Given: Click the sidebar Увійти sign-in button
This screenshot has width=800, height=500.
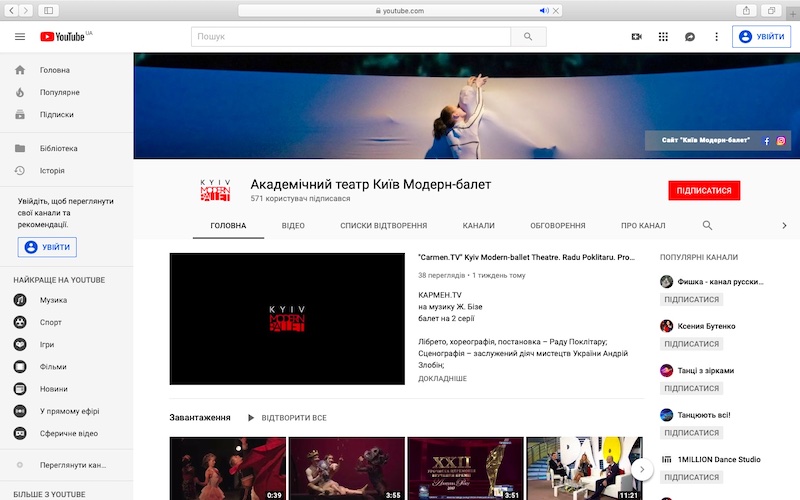Looking at the screenshot, I should click(x=47, y=247).
